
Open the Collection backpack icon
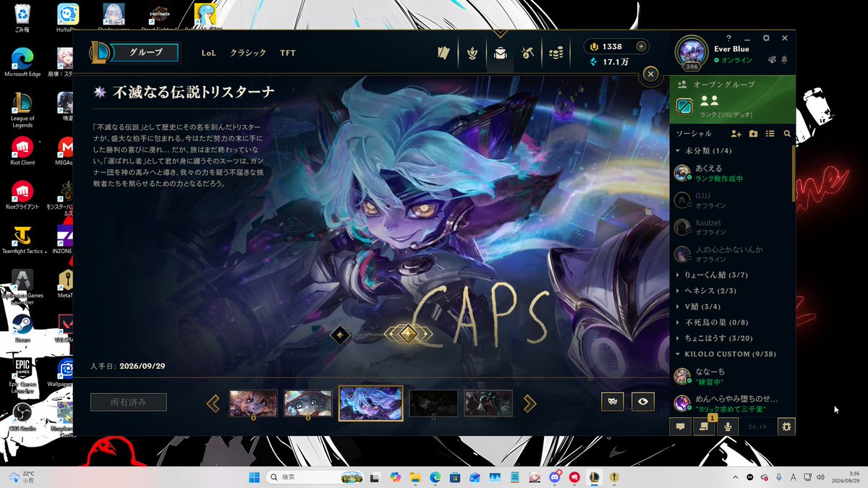click(x=500, y=53)
